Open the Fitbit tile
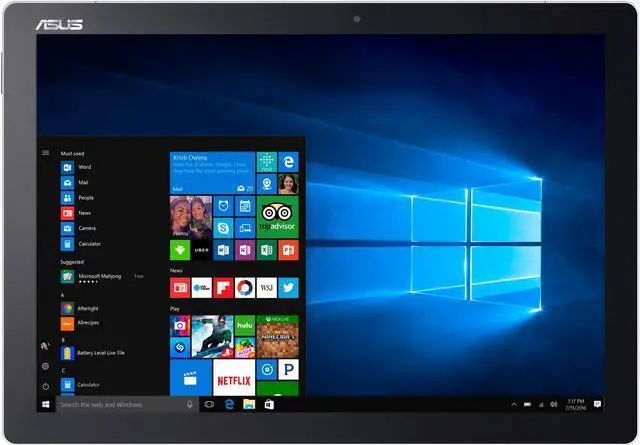640x445 pixels. [267, 162]
